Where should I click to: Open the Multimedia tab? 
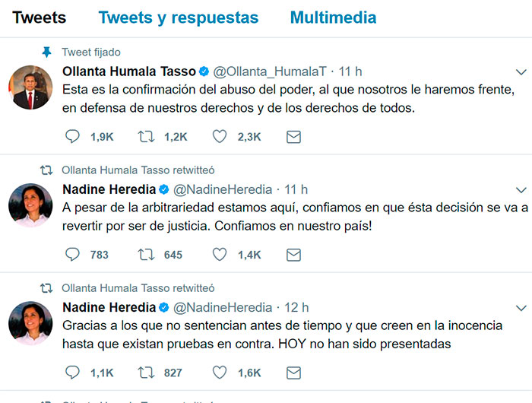click(x=333, y=17)
